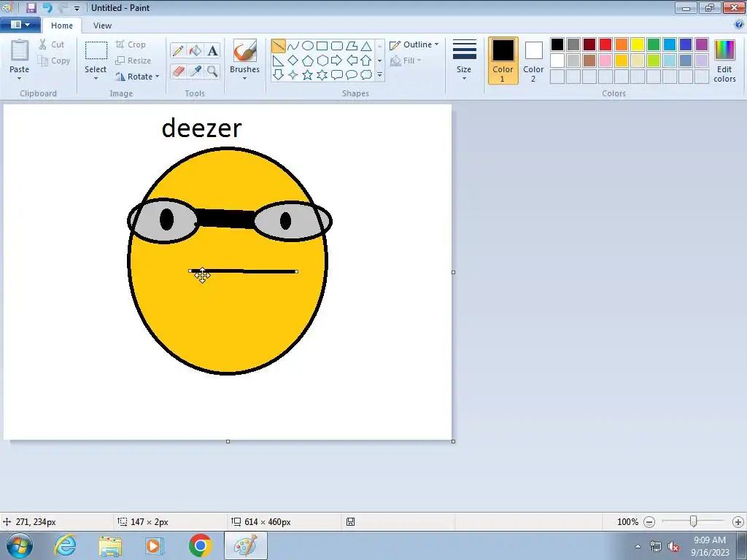Choose the Curve shape
The width and height of the screenshot is (747, 560).
click(293, 46)
